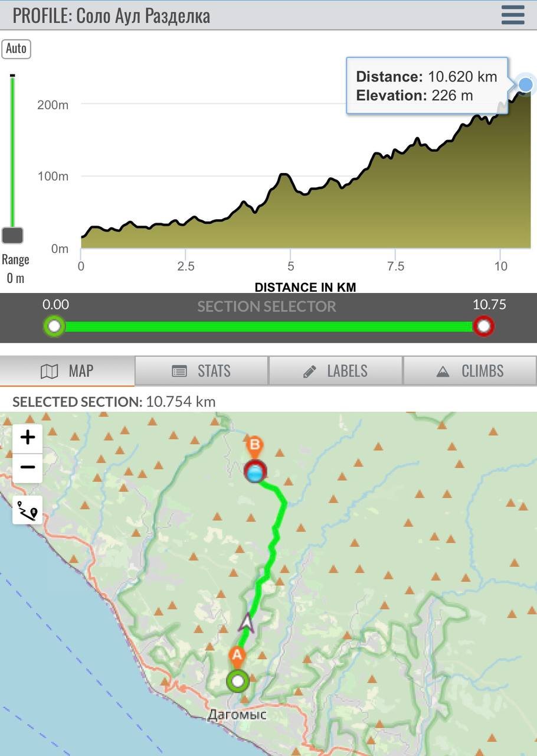Open the hamburger menu icon
The height and width of the screenshot is (756, 537).
pyautogui.click(x=513, y=15)
